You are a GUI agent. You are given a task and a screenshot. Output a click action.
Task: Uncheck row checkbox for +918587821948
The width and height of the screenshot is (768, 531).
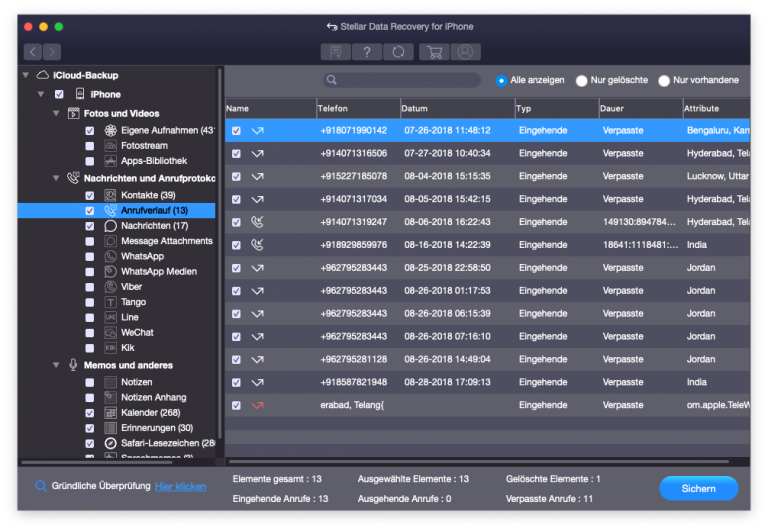(x=237, y=383)
